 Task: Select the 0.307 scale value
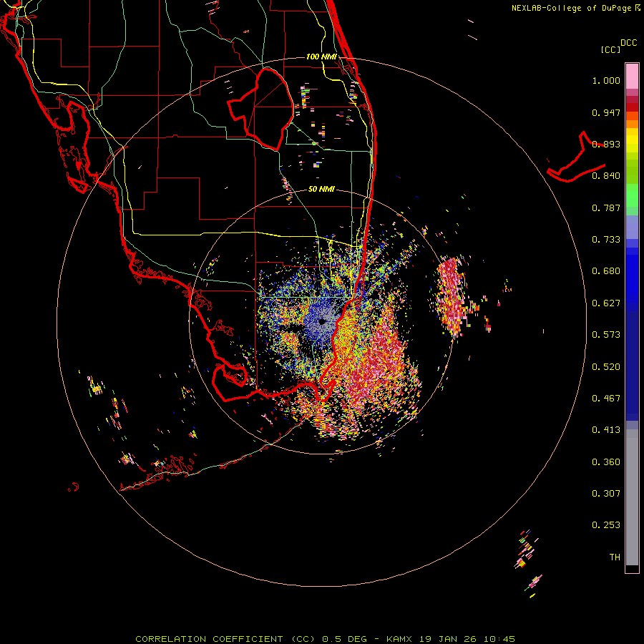pos(606,494)
